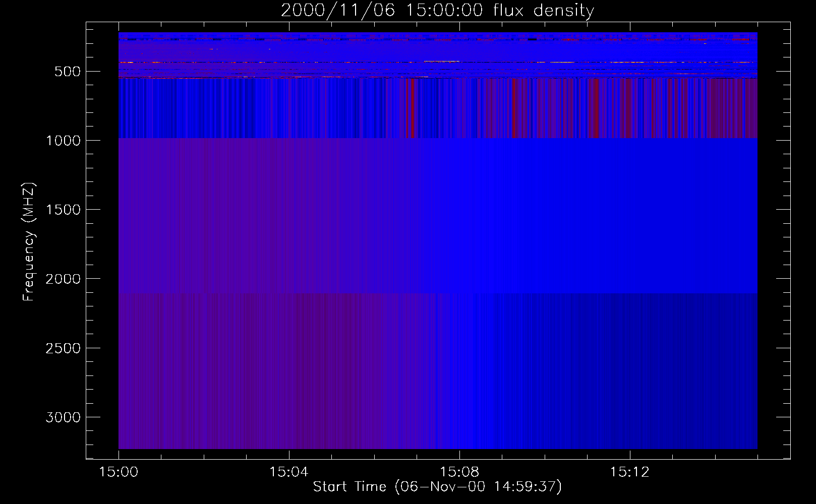Click the 15:12 time tick label

pos(629,472)
